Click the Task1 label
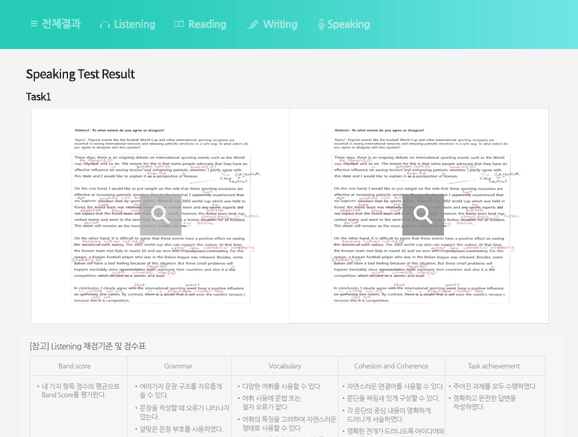The height and width of the screenshot is (437, 578). pyautogui.click(x=38, y=97)
